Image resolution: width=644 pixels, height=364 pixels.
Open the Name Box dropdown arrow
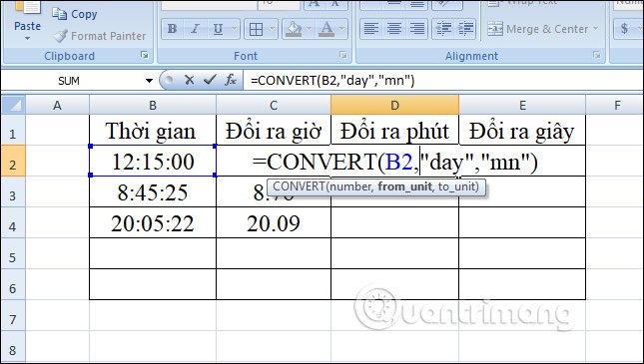click(x=149, y=81)
